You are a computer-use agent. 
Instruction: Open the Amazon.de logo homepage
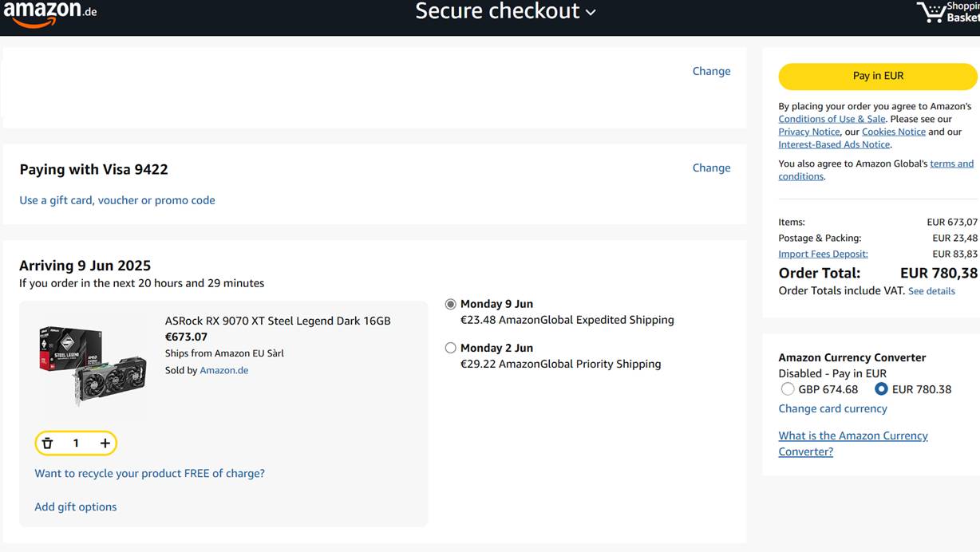(x=49, y=13)
